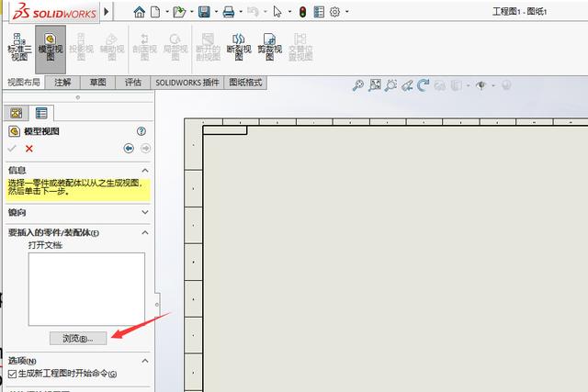Click the Print icon
Screen dimensions: 588x392
pyautogui.click(x=229, y=12)
